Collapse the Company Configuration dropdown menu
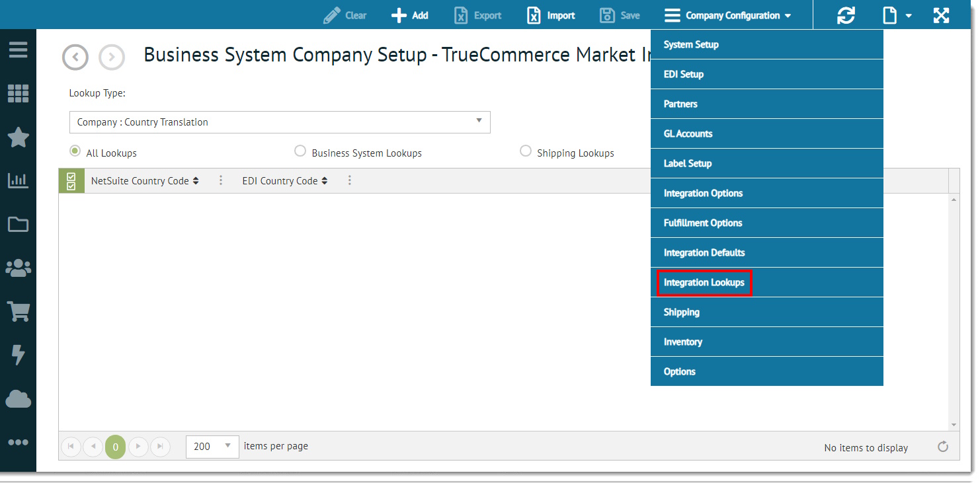The image size is (980, 483). pyautogui.click(x=728, y=15)
